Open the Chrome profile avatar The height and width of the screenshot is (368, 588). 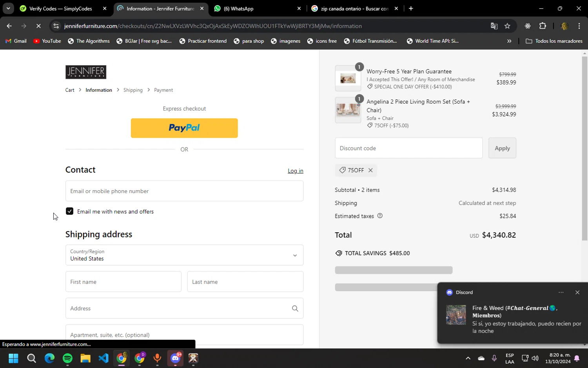[x=564, y=26]
